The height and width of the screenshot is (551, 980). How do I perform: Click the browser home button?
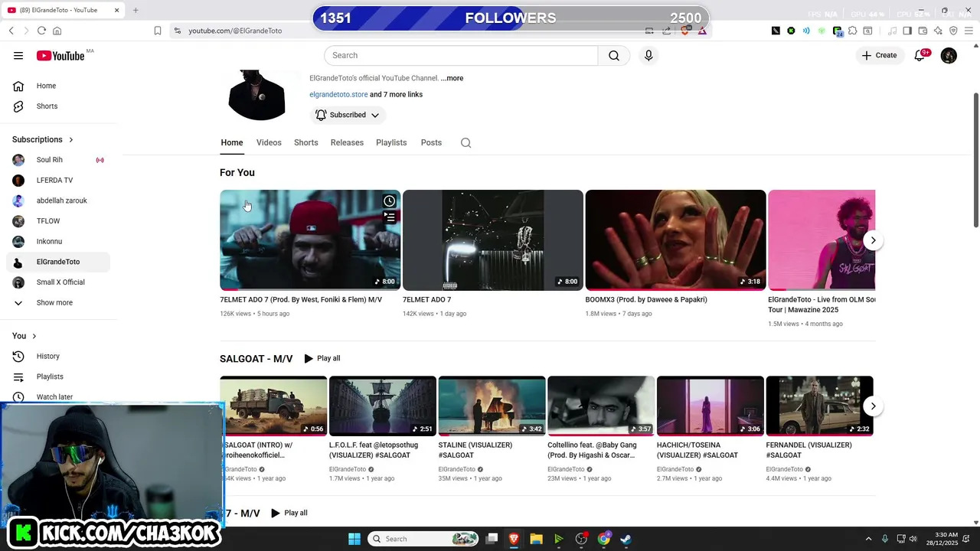tap(57, 31)
